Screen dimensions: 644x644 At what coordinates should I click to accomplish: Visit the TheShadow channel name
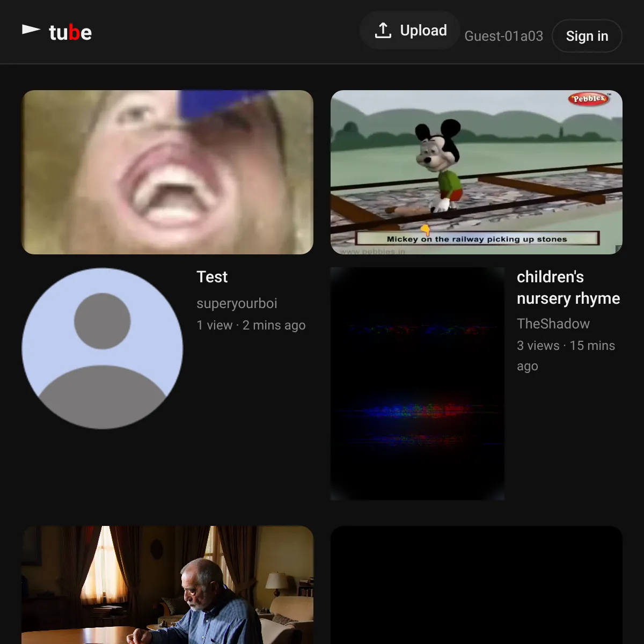coord(553,324)
